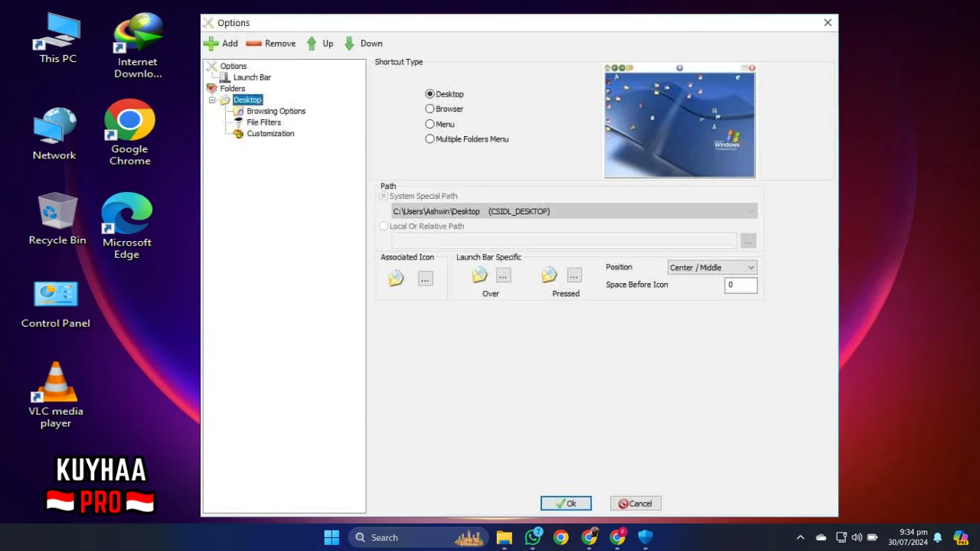Open system special path dropdown

[574, 211]
